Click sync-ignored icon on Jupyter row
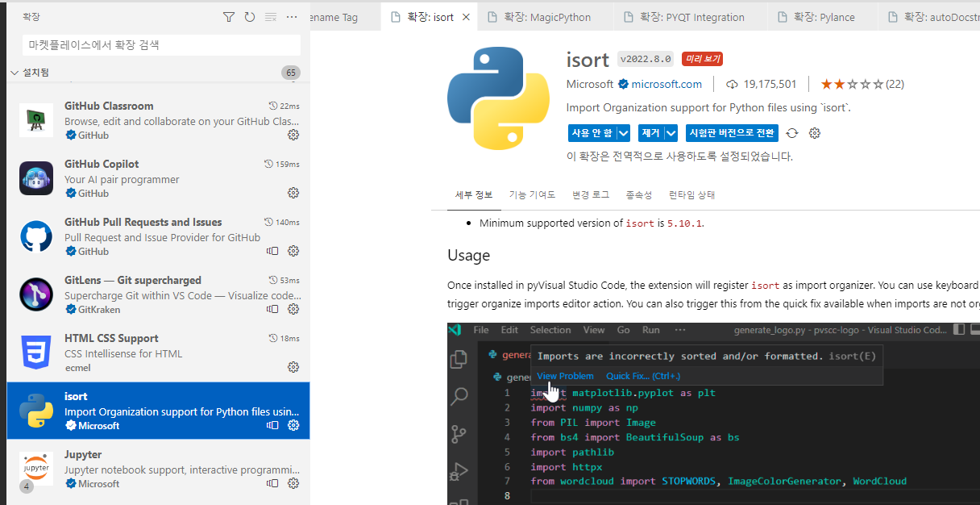This screenshot has height=505, width=980. coord(272,483)
